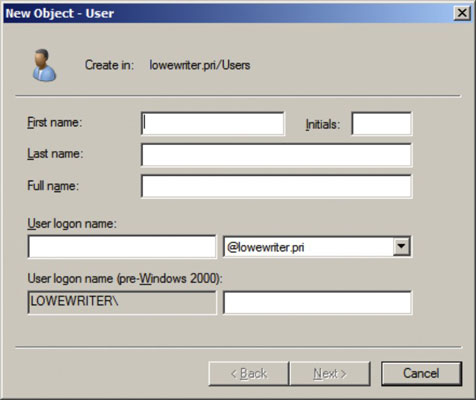This screenshot has height=400, width=476.
Task: Click the Back button
Action: coord(249,373)
